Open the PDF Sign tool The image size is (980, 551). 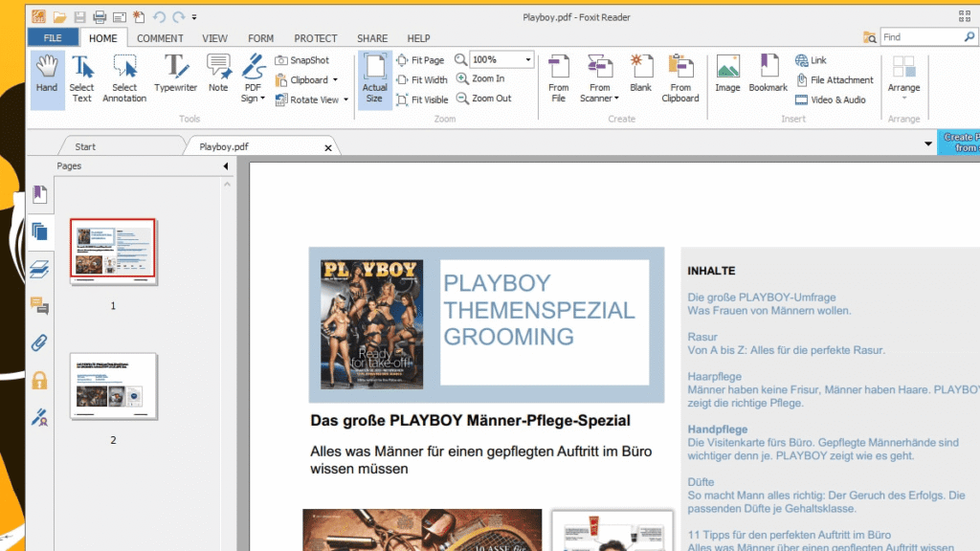[x=253, y=80]
